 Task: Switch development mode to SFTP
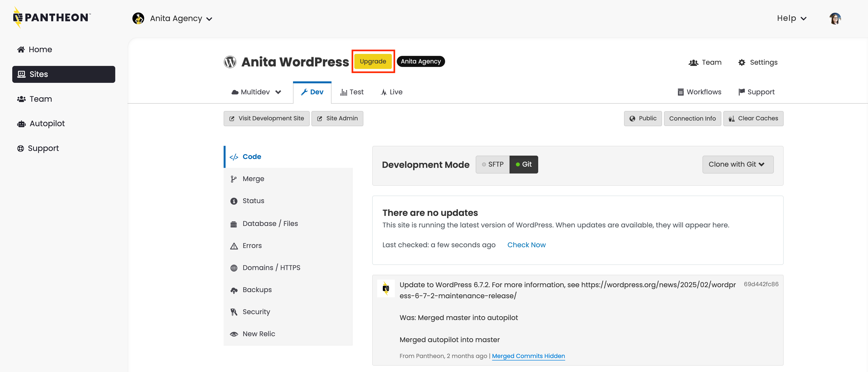point(492,164)
